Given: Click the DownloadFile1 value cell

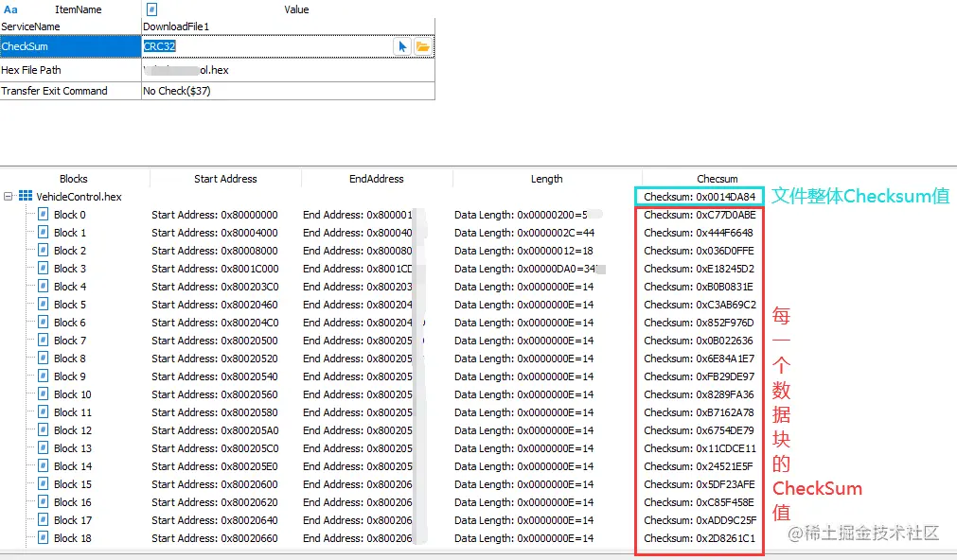Looking at the screenshot, I should point(288,26).
